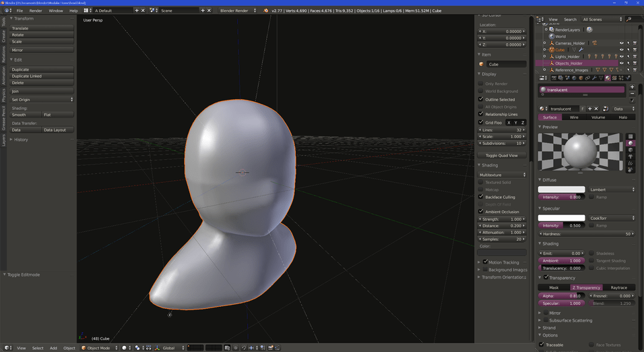Open the Object Mode dropdown
Image resolution: width=644 pixels, height=352 pixels.
point(98,348)
